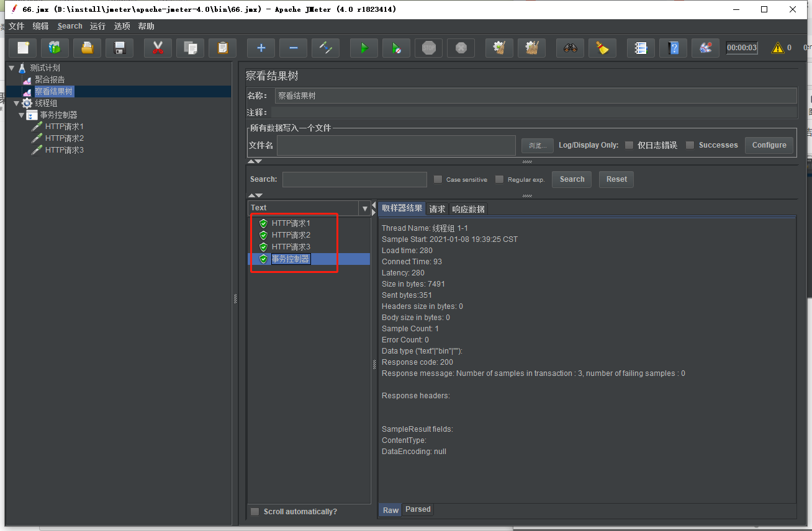Click the 文件名 input field
This screenshot has width=812, height=531.
(x=396, y=145)
